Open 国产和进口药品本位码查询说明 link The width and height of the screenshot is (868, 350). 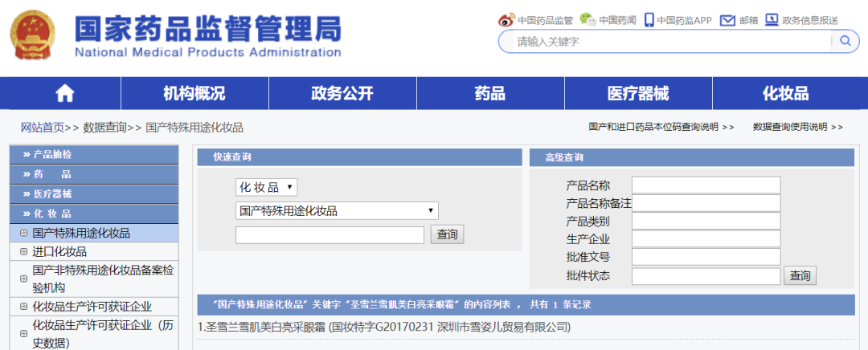[661, 127]
